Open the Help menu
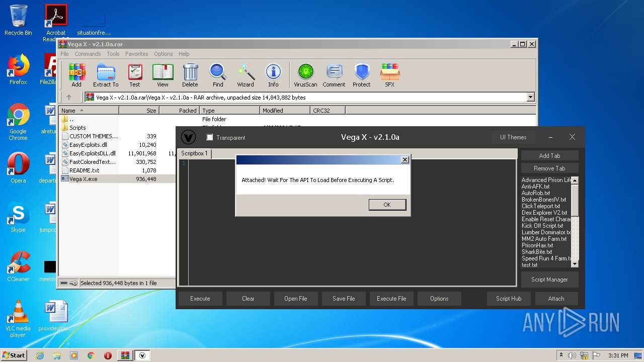Screen dimensions: 644x362 (184, 54)
